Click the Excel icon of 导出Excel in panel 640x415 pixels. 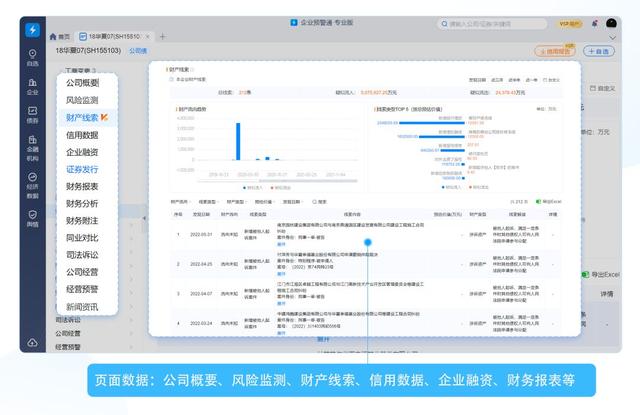click(x=538, y=202)
